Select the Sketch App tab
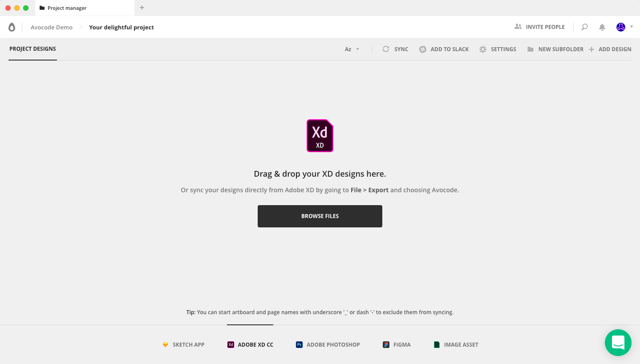640x364 pixels. point(183,344)
